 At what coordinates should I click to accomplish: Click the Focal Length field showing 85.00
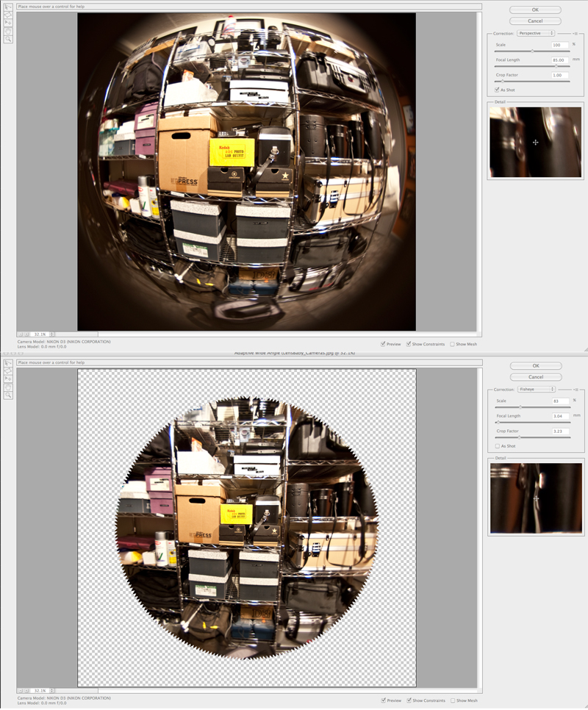click(x=560, y=60)
